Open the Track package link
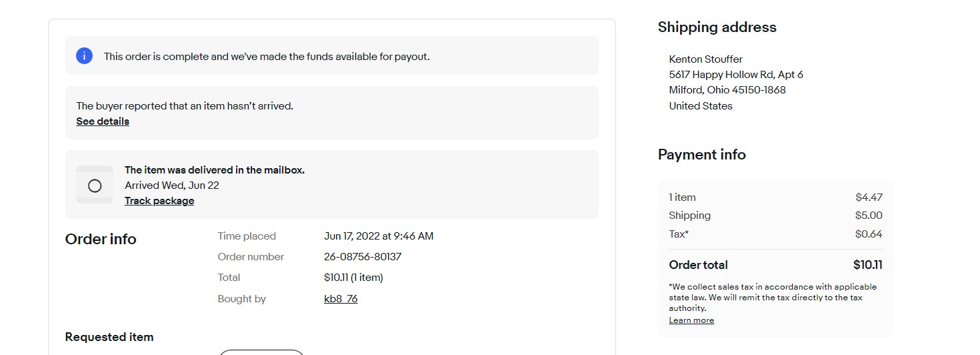Viewport: 980px width, 355px height. [159, 201]
